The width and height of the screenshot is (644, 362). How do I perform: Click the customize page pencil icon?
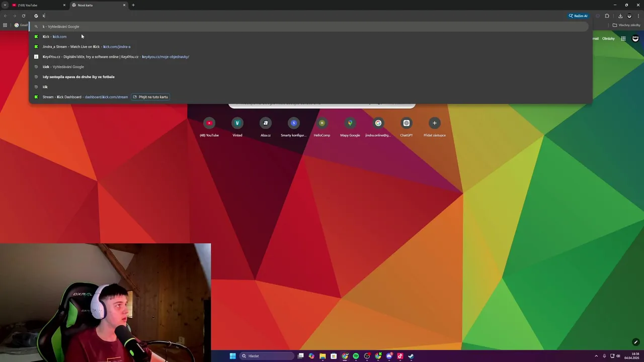[635, 342]
